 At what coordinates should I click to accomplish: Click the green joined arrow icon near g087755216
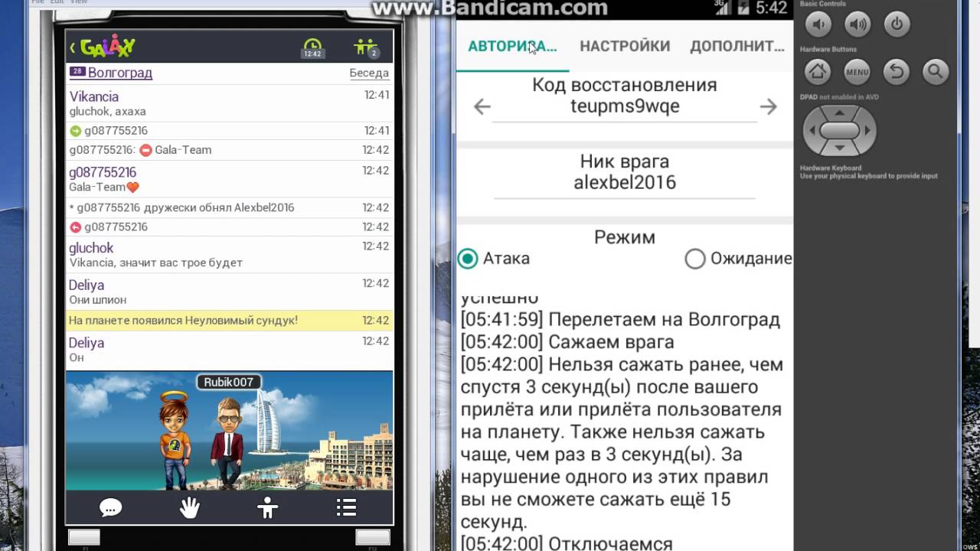75,131
